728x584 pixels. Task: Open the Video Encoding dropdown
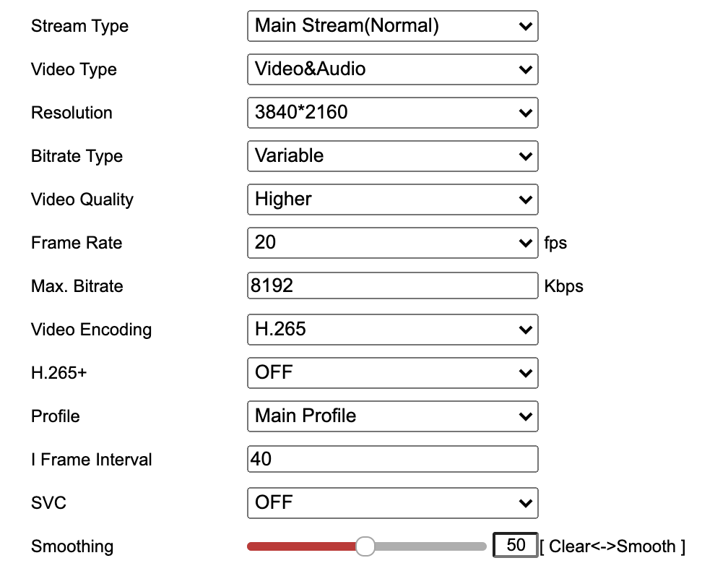pos(392,330)
